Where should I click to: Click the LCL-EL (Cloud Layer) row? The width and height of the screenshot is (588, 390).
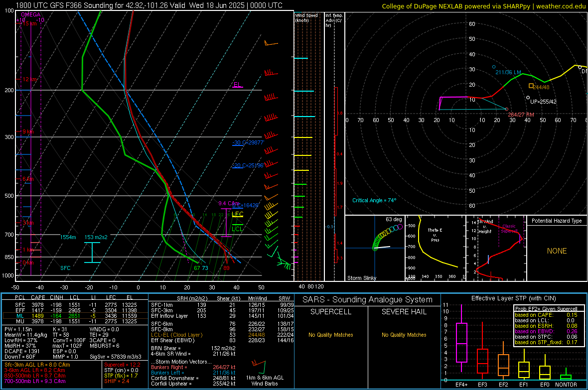tap(222, 335)
